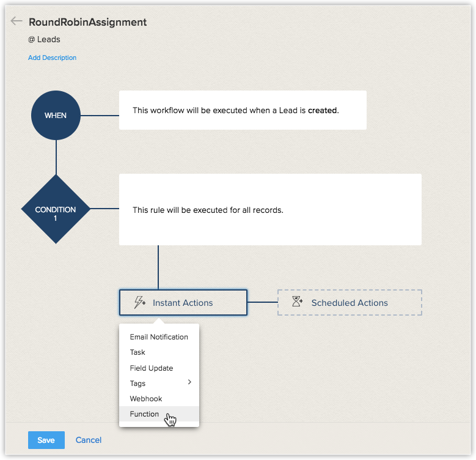The height and width of the screenshot is (460, 476).
Task: Choose Email Notification from the menu
Action: tap(159, 337)
